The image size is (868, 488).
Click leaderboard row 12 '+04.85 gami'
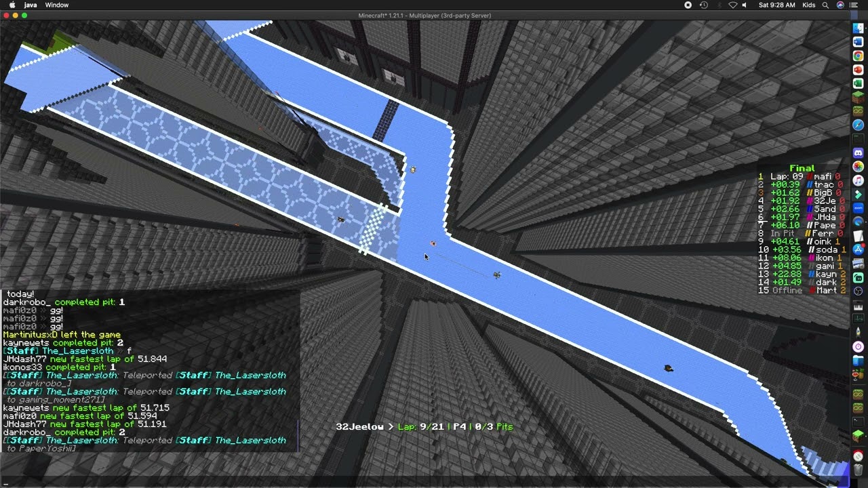click(800, 266)
